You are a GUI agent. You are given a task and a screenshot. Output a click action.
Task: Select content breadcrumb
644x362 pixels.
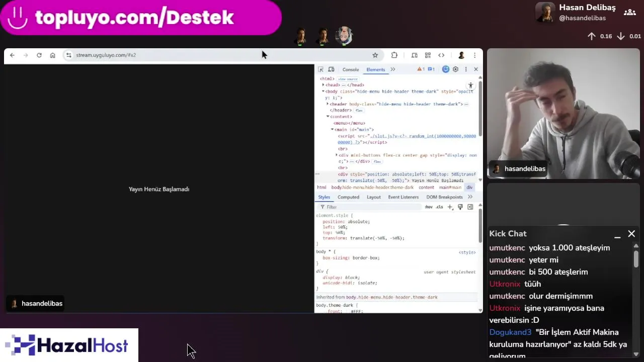[x=426, y=188]
